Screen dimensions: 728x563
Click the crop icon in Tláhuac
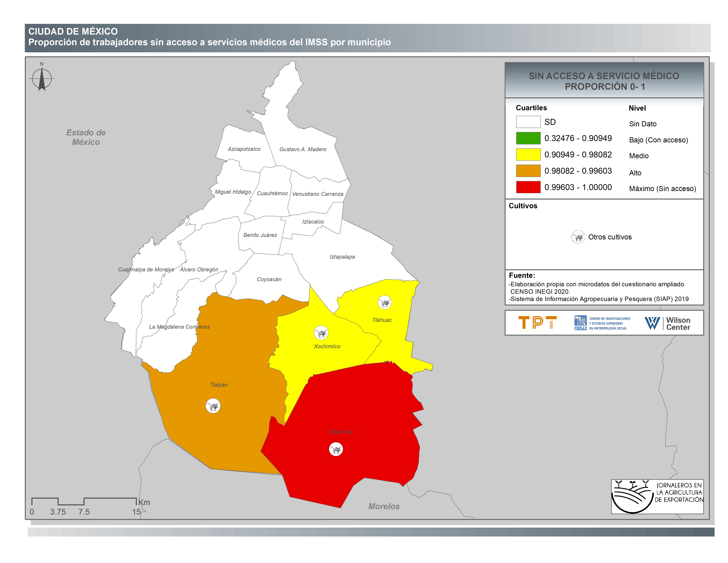coord(384,303)
